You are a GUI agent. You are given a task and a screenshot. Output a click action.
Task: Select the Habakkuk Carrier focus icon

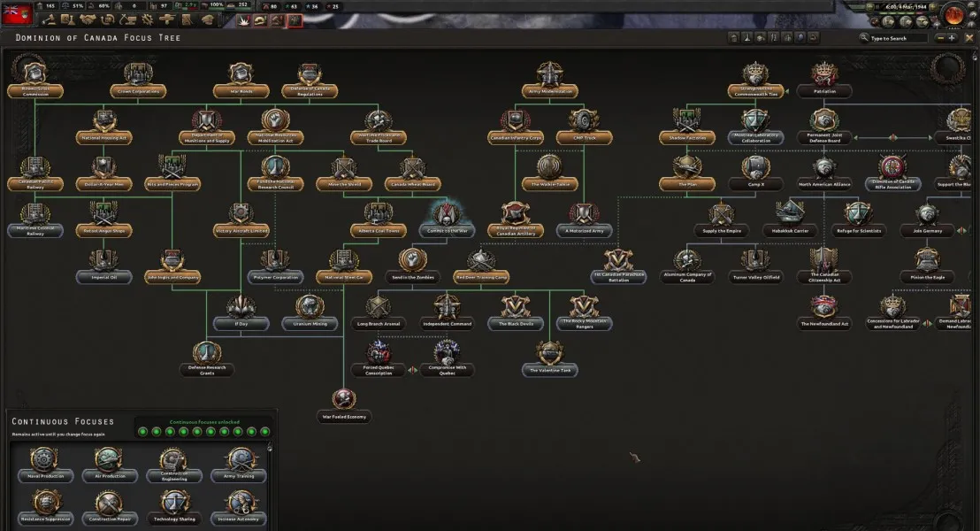pyautogui.click(x=790, y=212)
